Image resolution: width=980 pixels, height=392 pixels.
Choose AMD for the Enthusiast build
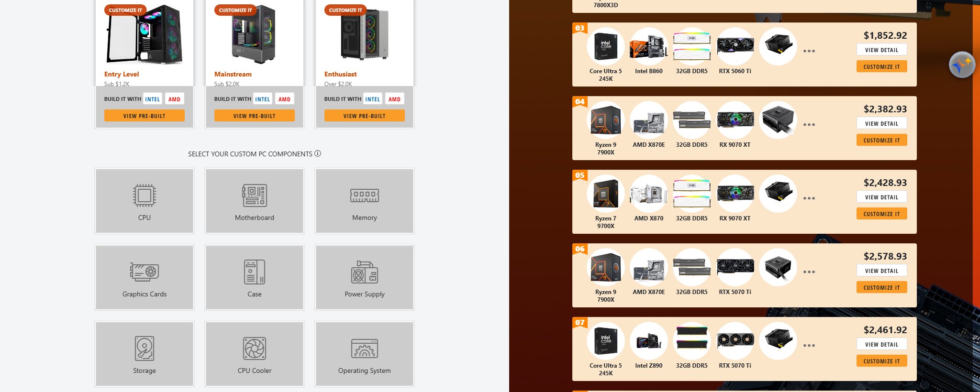[x=395, y=99]
